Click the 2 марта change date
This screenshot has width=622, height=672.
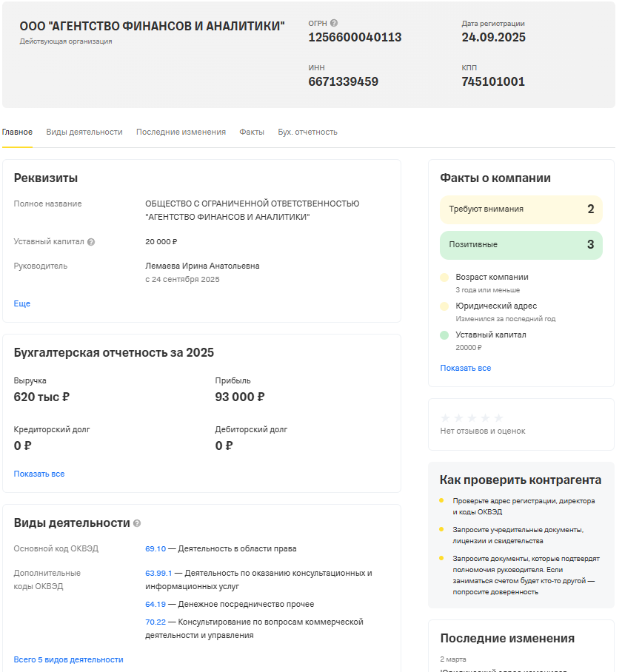click(453, 659)
